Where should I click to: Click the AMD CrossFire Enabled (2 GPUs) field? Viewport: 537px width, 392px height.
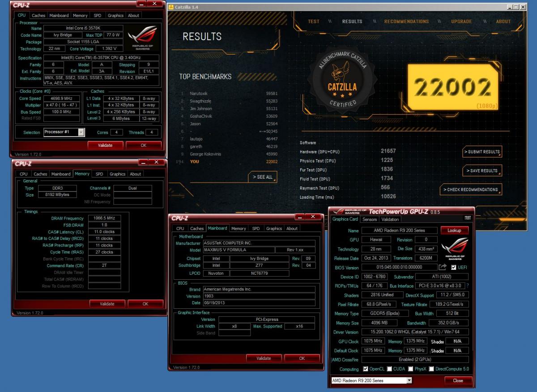pos(414,359)
